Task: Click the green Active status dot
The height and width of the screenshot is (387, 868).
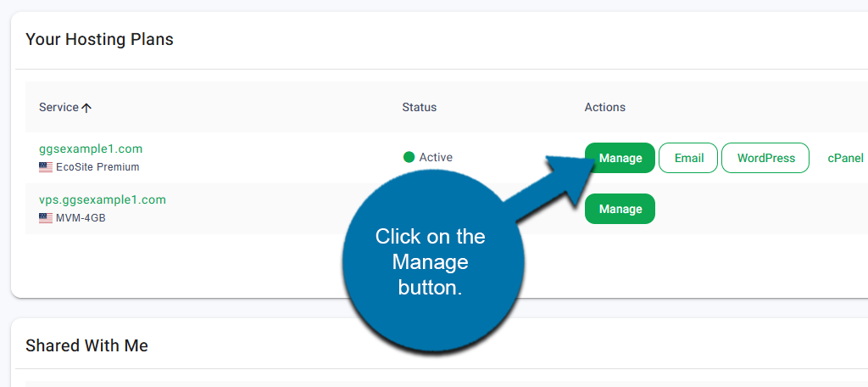Action: pyautogui.click(x=409, y=157)
